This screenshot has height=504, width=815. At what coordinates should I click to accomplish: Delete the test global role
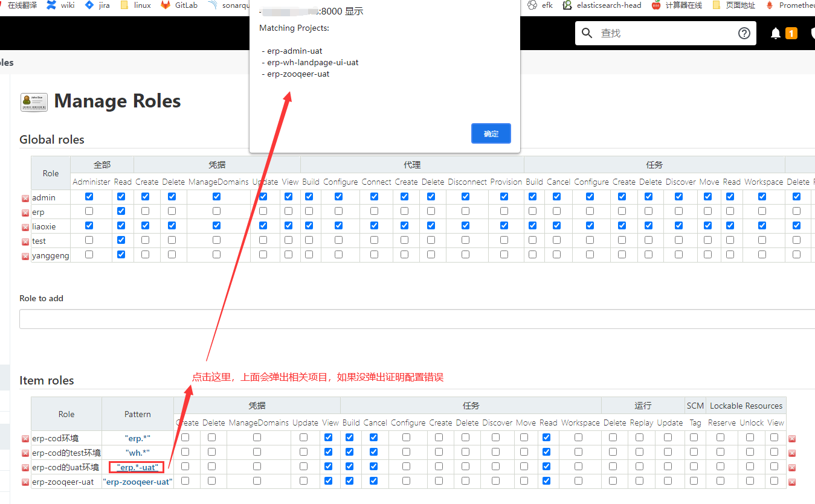click(25, 241)
